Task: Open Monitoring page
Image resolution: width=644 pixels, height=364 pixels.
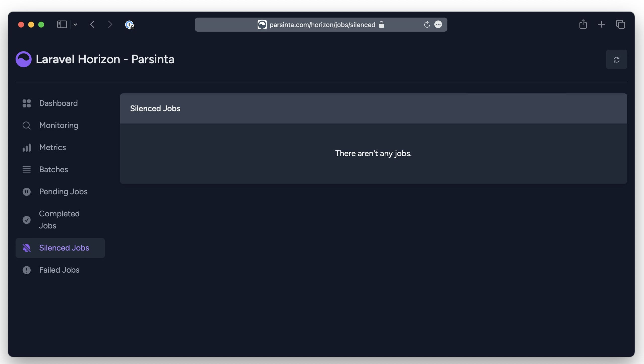Action: click(x=60, y=125)
